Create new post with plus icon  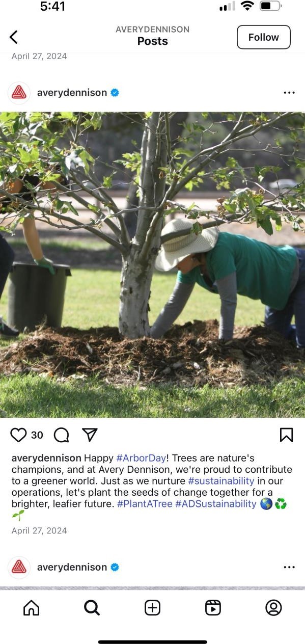tap(152, 607)
